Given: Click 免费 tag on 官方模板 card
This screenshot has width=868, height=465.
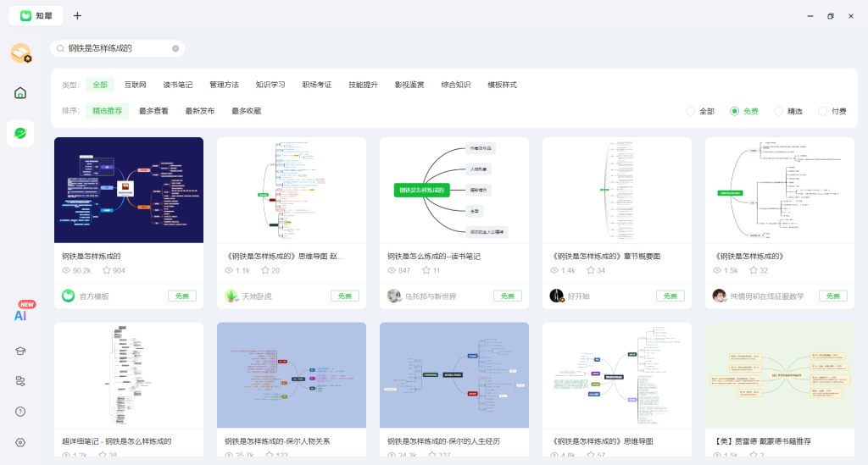Looking at the screenshot, I should [x=182, y=296].
